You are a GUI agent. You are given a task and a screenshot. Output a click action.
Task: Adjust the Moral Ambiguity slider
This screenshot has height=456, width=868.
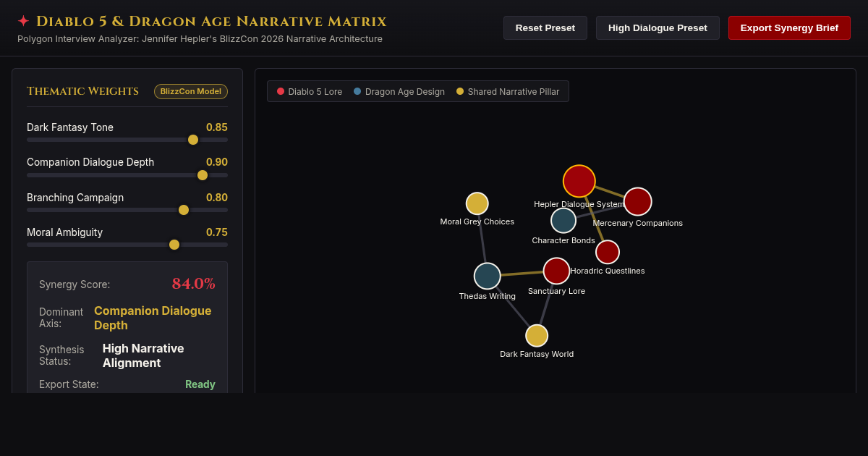coord(127,245)
